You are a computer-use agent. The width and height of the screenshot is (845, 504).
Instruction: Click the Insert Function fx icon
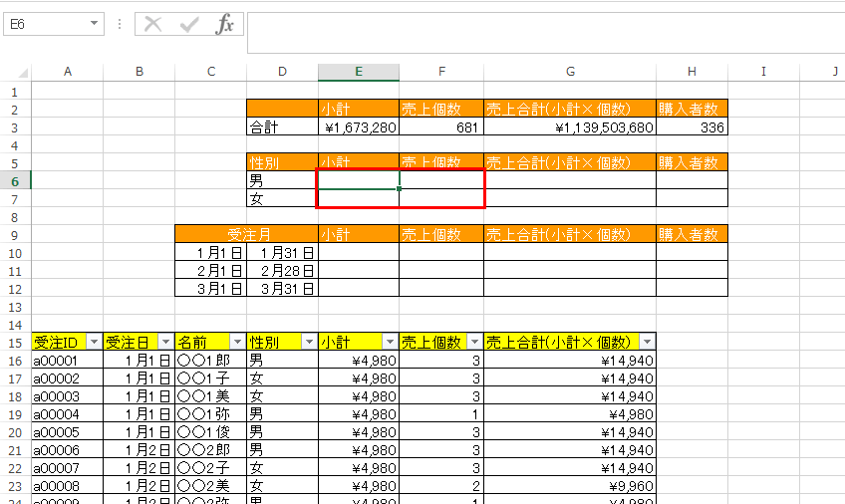pos(225,25)
